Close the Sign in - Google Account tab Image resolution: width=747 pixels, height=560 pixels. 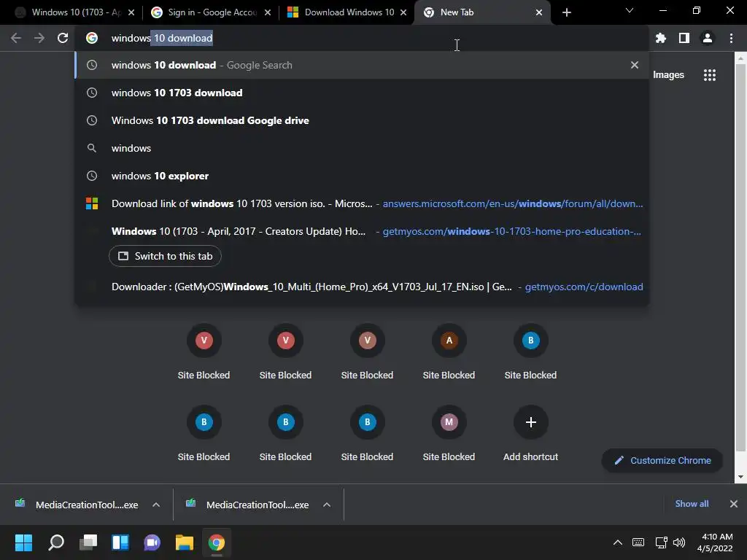point(267,12)
